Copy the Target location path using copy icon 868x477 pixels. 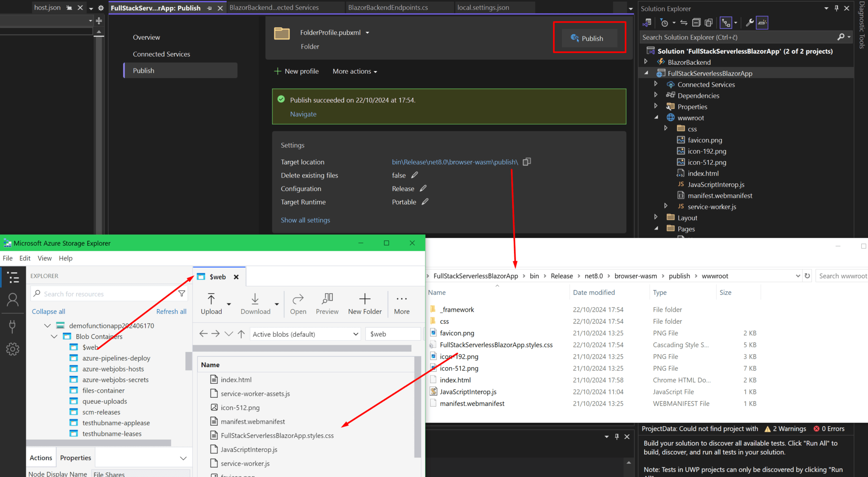coord(527,162)
